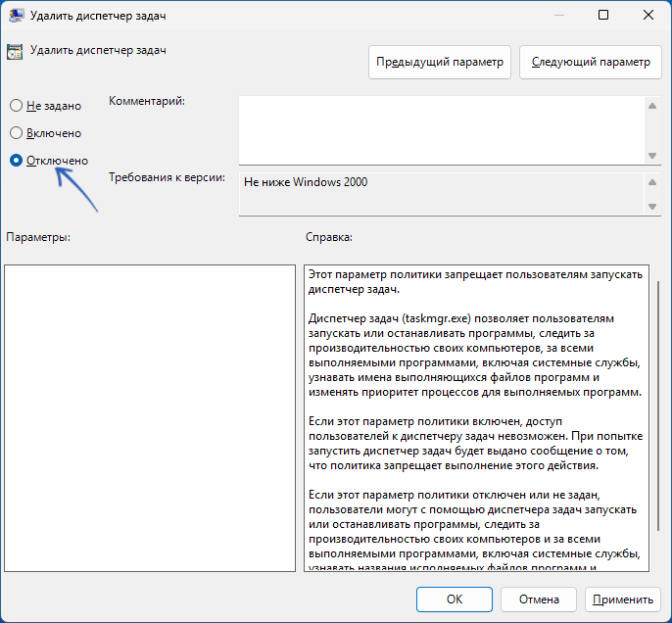Screen dimensions: 672x623
Task: Click version requirements scroll down arrow
Action: pyautogui.click(x=652, y=207)
